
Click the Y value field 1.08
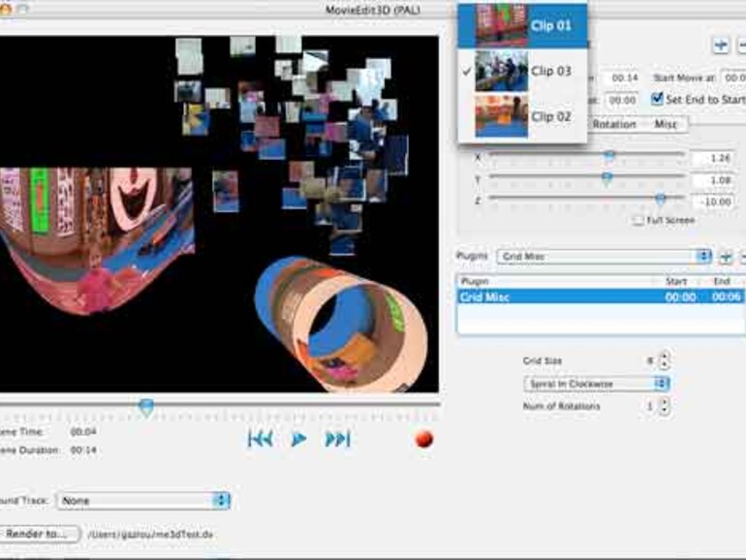[x=714, y=180]
